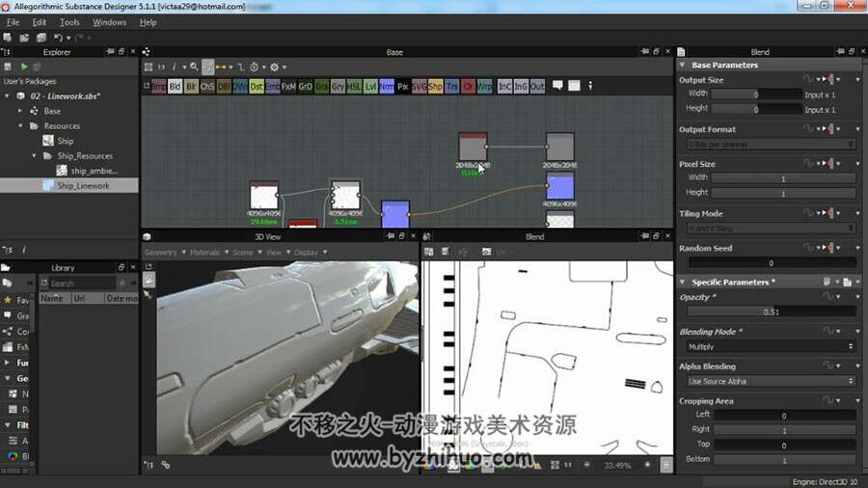Add an FX-Map (FxM) node
Viewport: 868px width, 488px height.
[x=289, y=86]
